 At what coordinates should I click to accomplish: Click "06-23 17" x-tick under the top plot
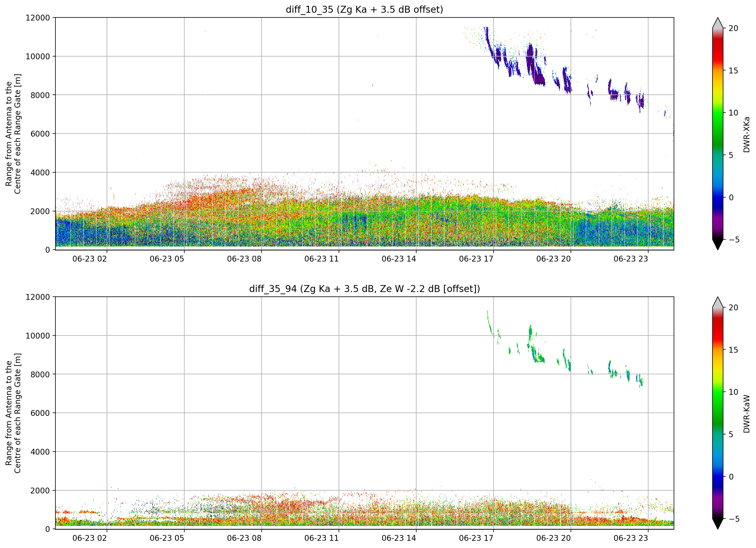coord(476,259)
